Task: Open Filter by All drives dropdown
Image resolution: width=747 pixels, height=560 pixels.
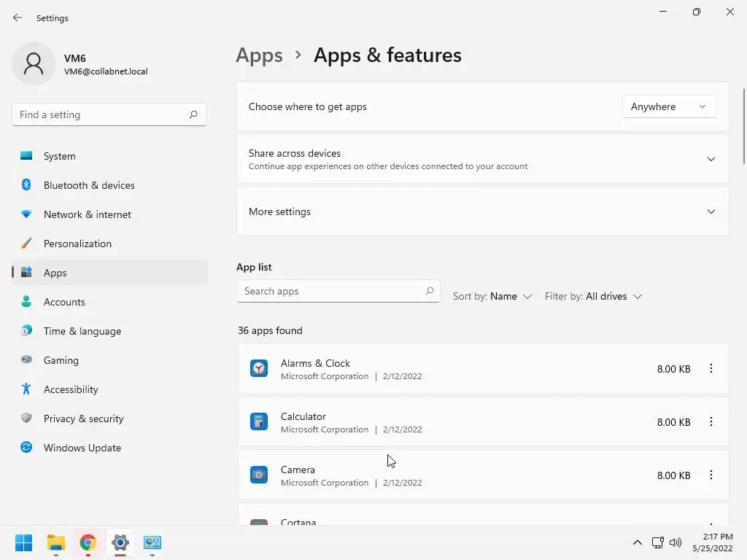Action: (613, 296)
